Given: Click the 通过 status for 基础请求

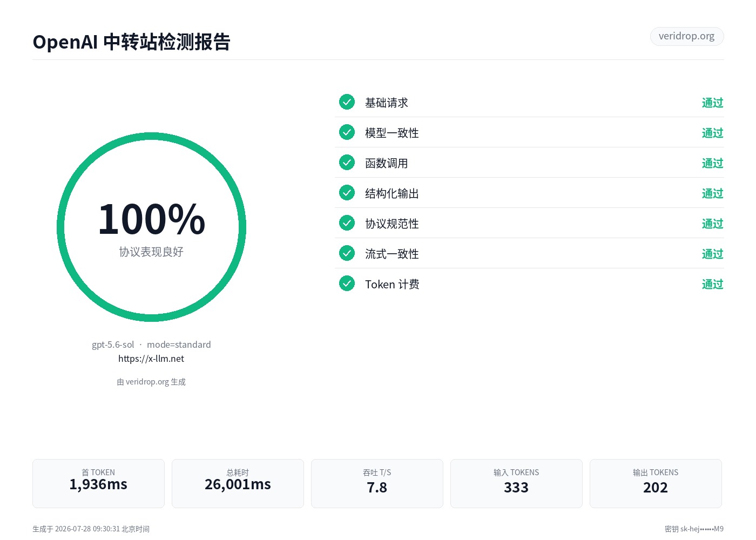Looking at the screenshot, I should click(x=712, y=103).
